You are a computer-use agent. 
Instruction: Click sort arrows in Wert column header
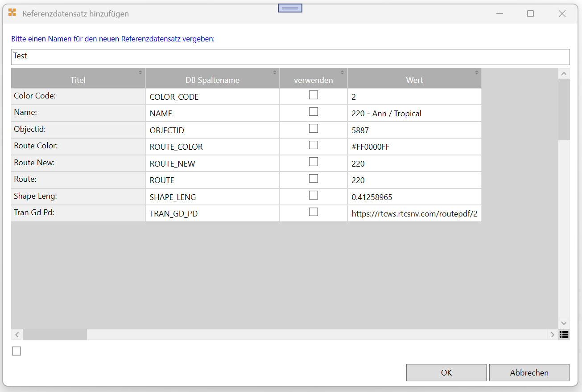pyautogui.click(x=477, y=72)
